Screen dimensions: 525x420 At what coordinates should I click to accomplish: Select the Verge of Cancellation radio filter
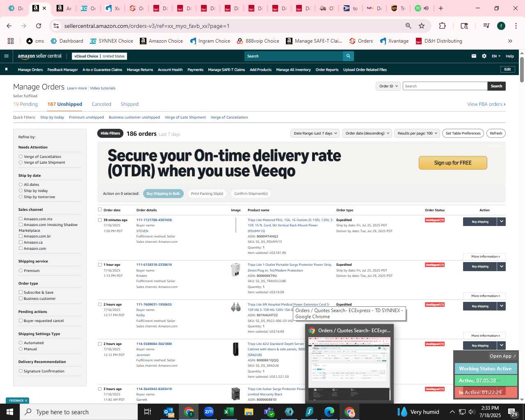point(21,156)
